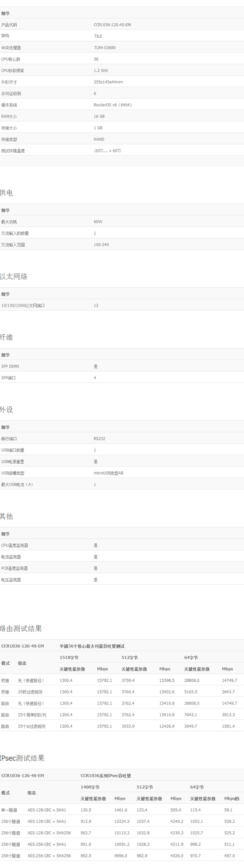Select the 355x145x44mm dimensions value
244x868 pixels.
tap(108, 82)
